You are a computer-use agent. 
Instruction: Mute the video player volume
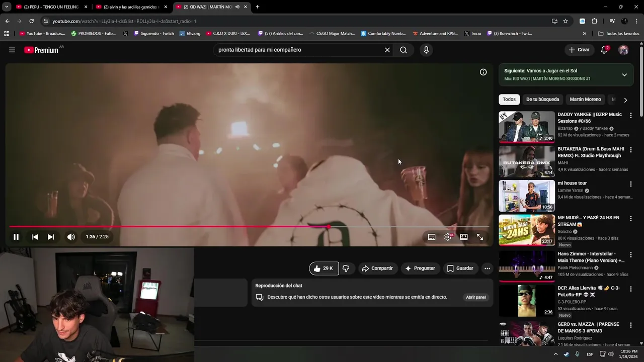(71, 237)
